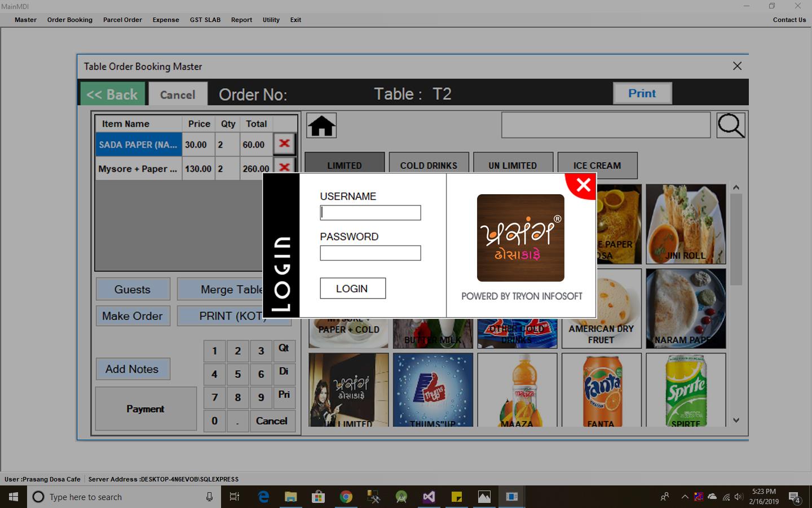812x508 pixels.
Task: Select the ICE CREAM category tab
Action: (x=597, y=165)
